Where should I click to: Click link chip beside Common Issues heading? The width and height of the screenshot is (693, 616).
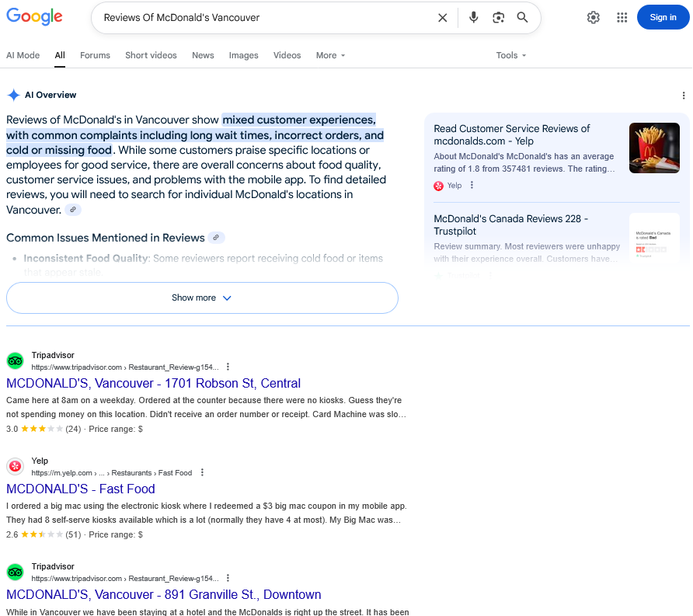click(x=216, y=238)
